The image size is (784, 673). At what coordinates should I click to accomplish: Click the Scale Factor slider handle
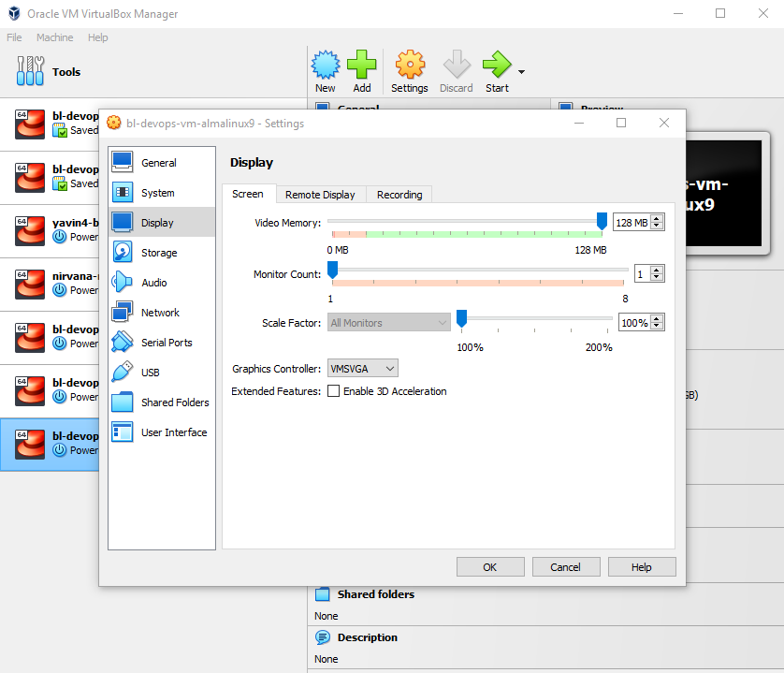coord(462,318)
